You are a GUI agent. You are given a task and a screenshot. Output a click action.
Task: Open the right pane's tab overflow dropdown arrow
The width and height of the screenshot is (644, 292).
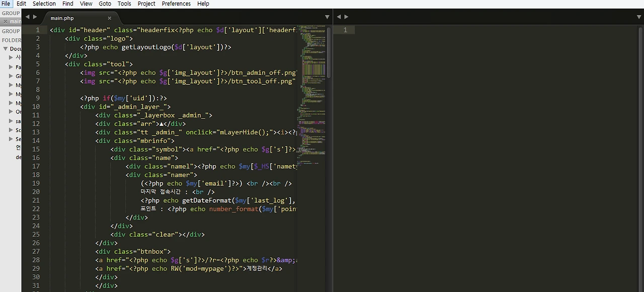tap(638, 17)
